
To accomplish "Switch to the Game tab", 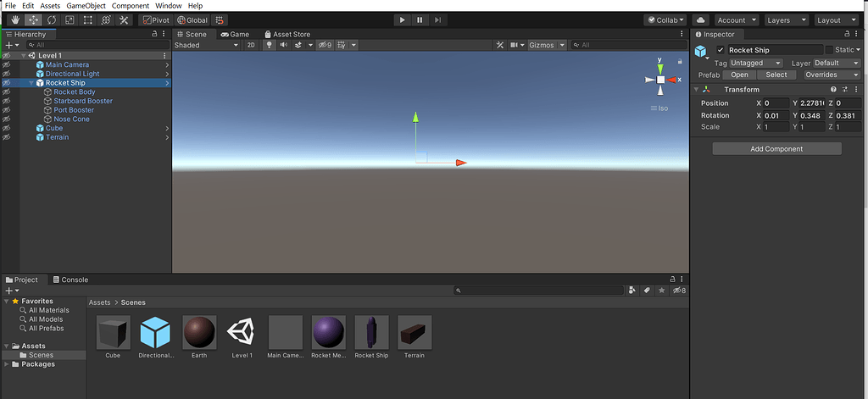I will 235,35.
